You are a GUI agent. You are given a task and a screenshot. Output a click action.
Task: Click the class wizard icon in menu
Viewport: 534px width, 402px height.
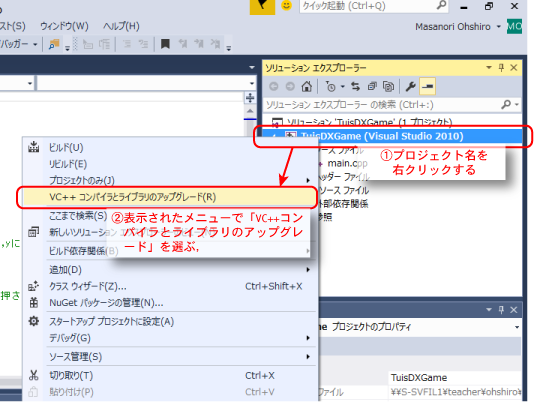pos(34,286)
